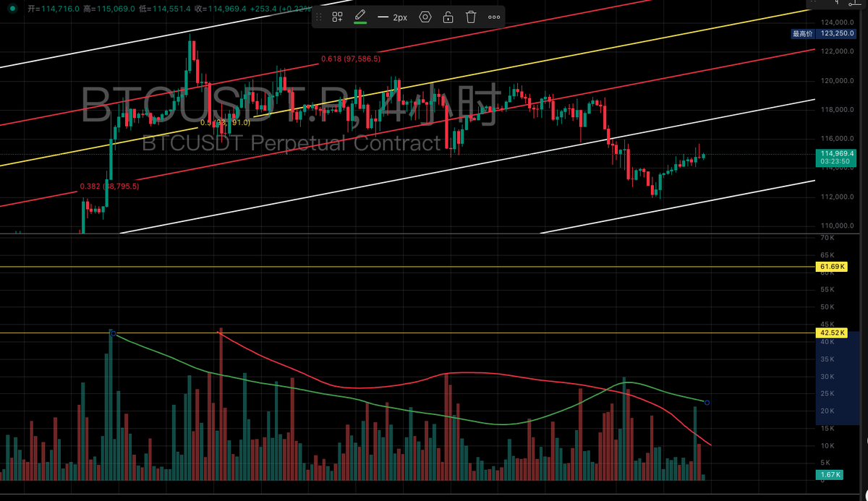Click the 55 K volume axis label

pyautogui.click(x=827, y=290)
